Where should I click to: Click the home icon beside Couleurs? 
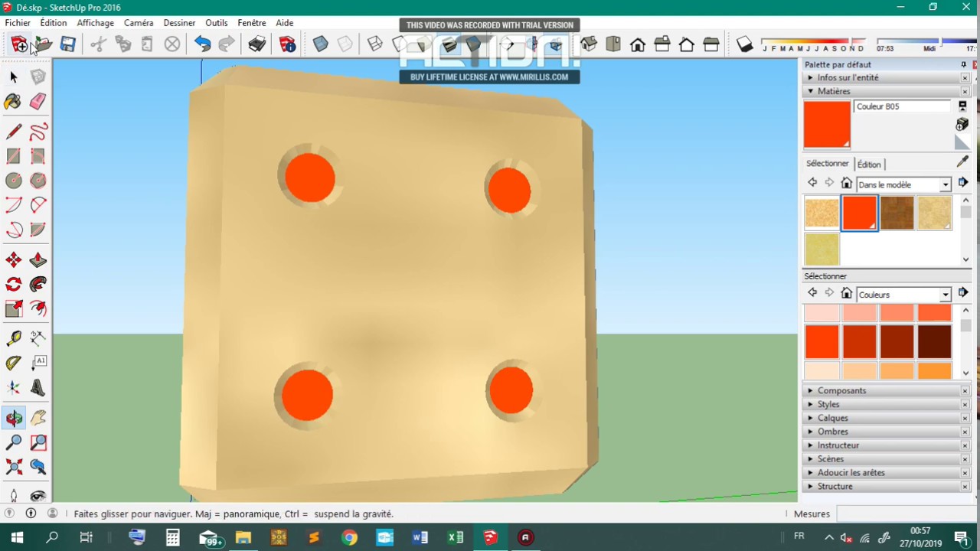(x=846, y=293)
